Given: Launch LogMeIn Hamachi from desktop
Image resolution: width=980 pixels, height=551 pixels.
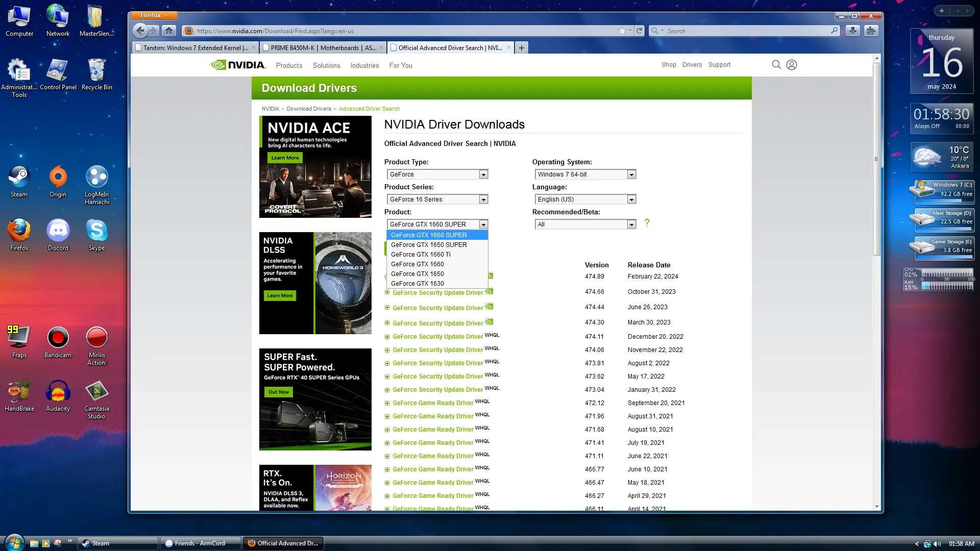Looking at the screenshot, I should pos(96,185).
